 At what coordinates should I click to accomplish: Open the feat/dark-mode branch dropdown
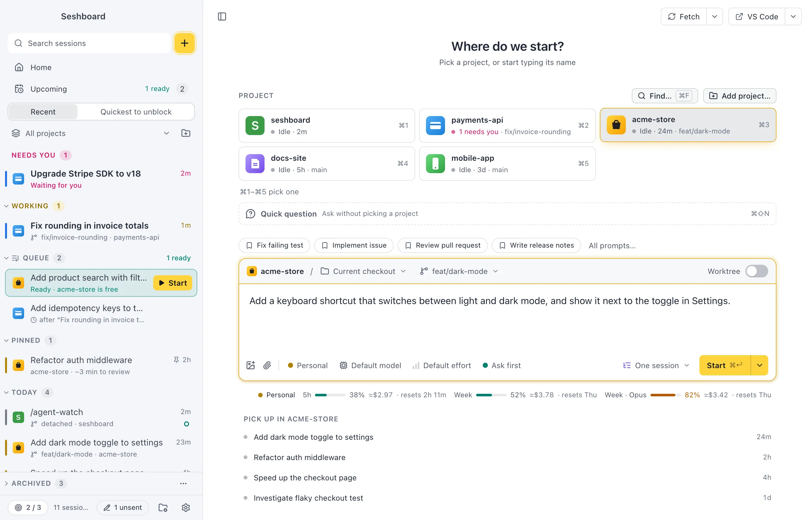click(459, 271)
